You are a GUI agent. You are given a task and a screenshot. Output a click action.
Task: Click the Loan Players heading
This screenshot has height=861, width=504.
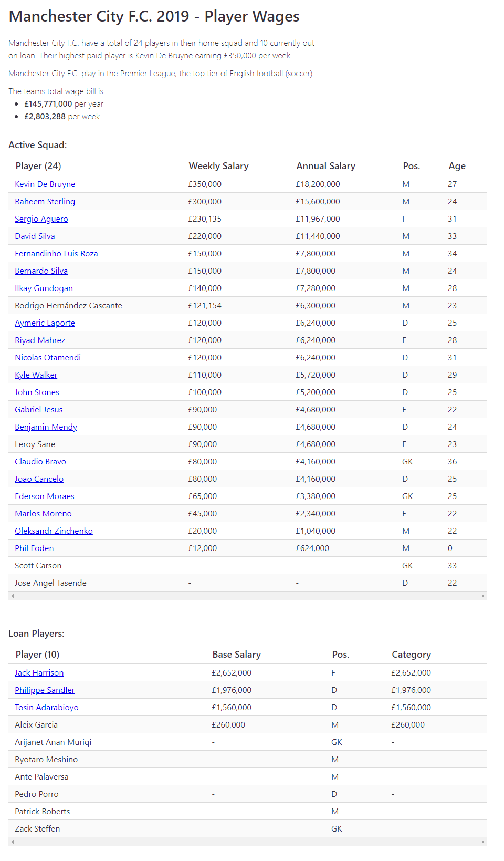click(36, 634)
